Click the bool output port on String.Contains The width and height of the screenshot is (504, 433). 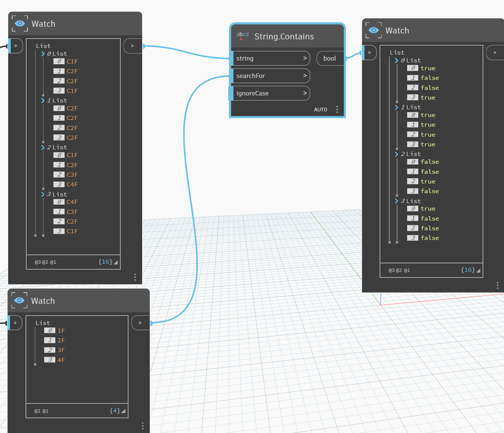pyautogui.click(x=330, y=58)
